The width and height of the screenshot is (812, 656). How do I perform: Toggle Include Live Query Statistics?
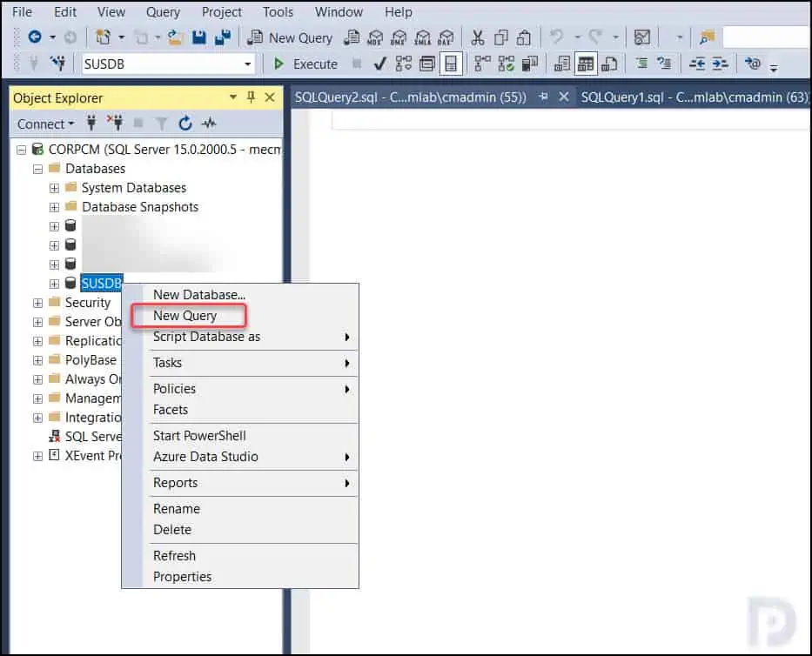[x=506, y=64]
